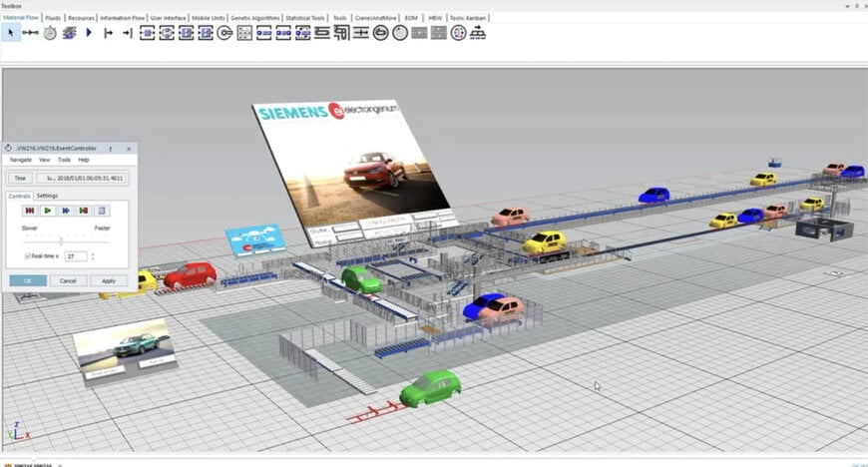The height and width of the screenshot is (467, 868).
Task: Open the Mobile Units tab
Action: tap(209, 18)
